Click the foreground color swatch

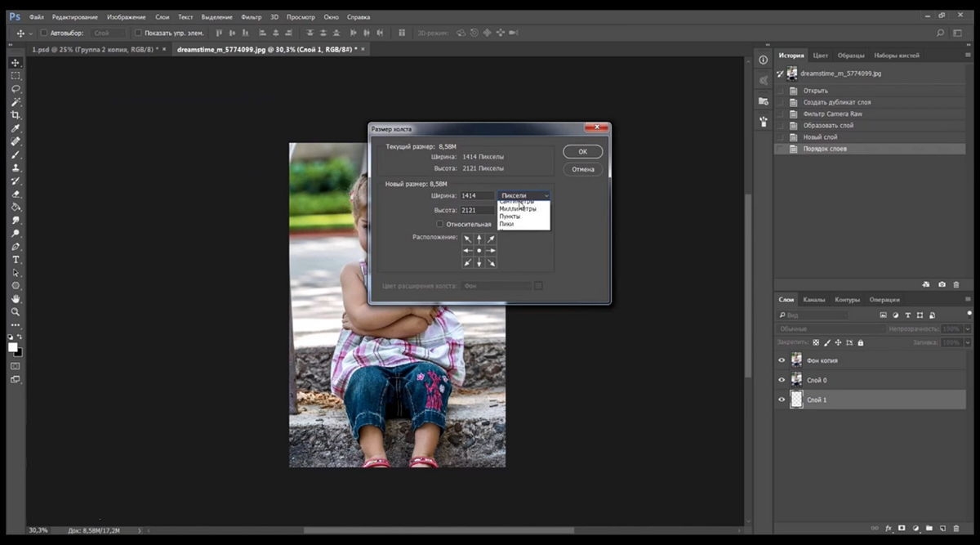[13, 347]
